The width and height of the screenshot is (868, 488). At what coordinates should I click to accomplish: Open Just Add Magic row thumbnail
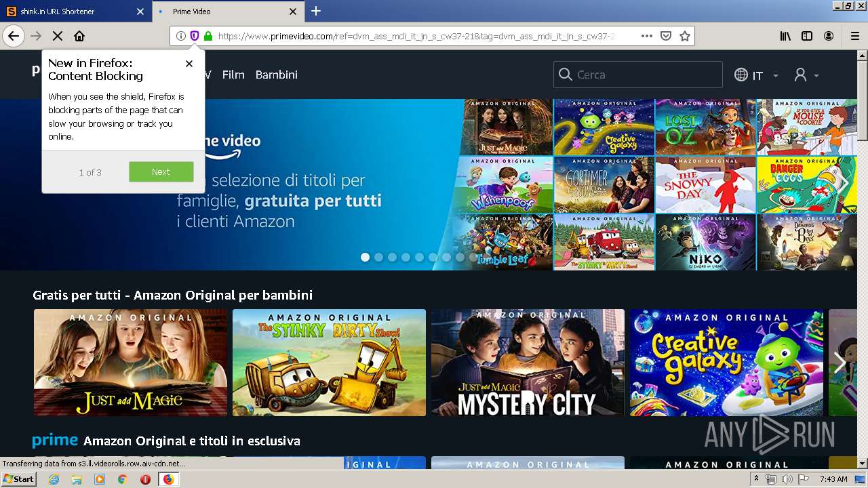pyautogui.click(x=131, y=363)
